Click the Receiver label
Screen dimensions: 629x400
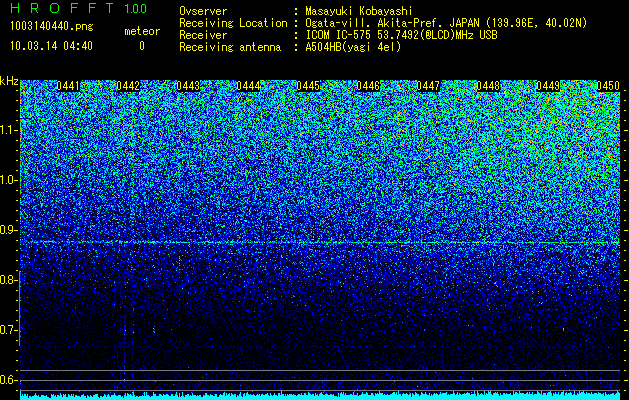[x=203, y=35]
